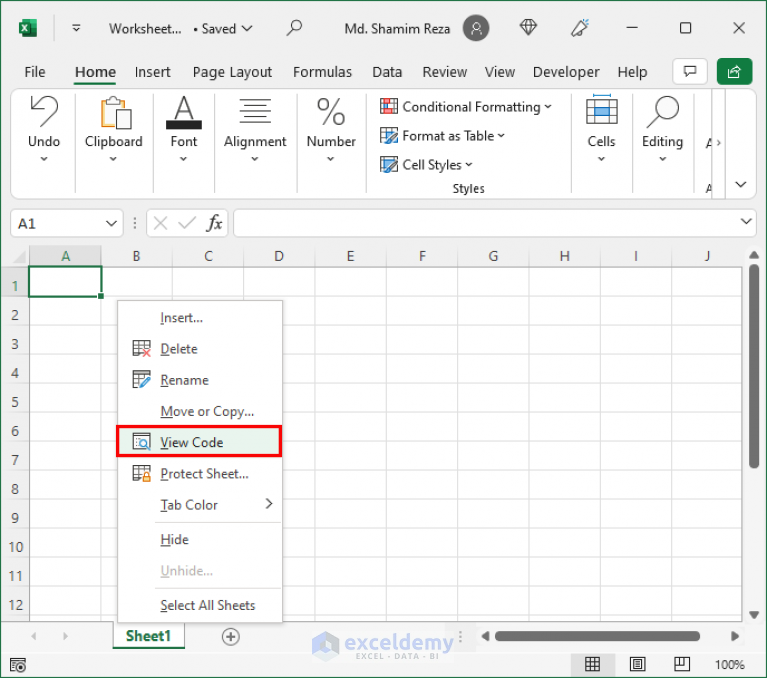The image size is (767, 678).
Task: Open the Customize Quick Access Toolbar arrow
Action: [x=76, y=28]
